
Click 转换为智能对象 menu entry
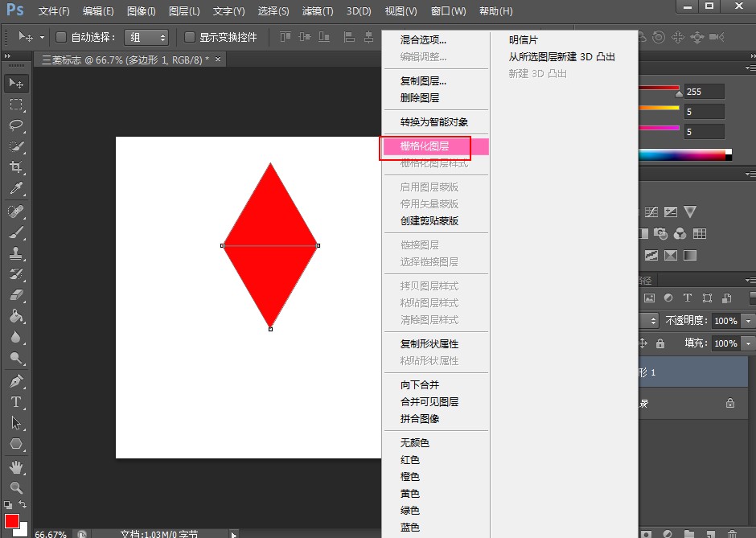pos(434,122)
